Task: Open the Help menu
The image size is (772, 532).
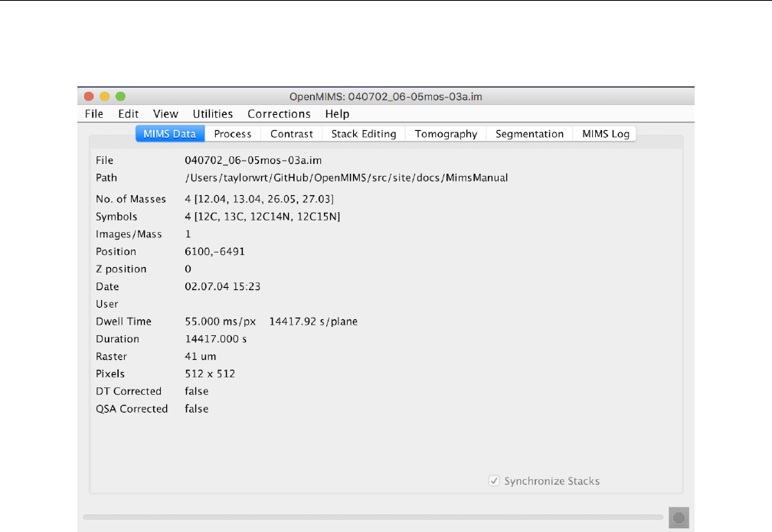Action: coord(337,114)
